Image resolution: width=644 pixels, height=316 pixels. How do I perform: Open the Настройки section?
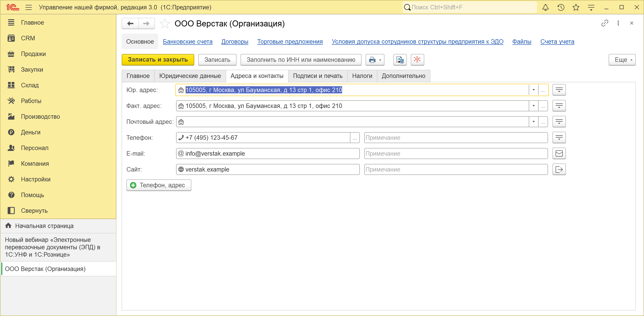point(58,179)
